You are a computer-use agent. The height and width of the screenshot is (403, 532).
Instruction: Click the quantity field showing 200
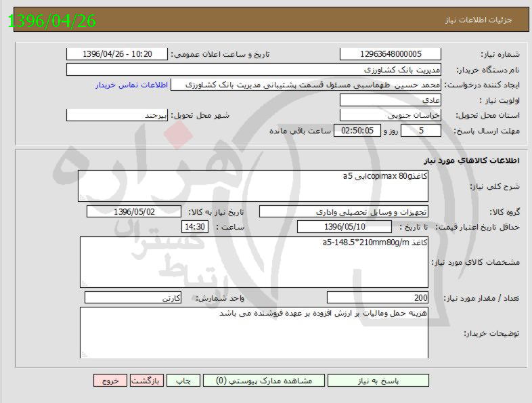click(x=377, y=298)
